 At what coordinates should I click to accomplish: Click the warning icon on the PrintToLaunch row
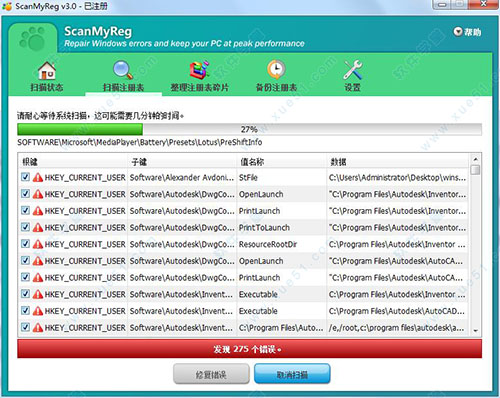pos(38,227)
